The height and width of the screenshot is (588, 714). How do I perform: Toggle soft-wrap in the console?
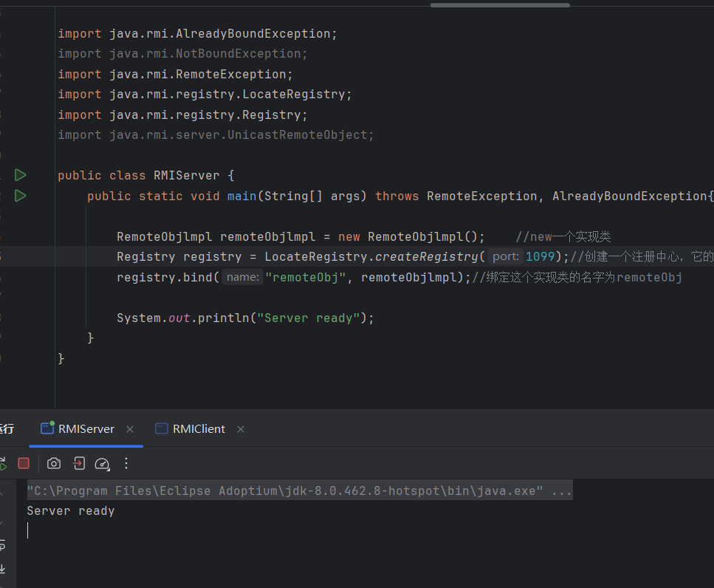(2, 545)
